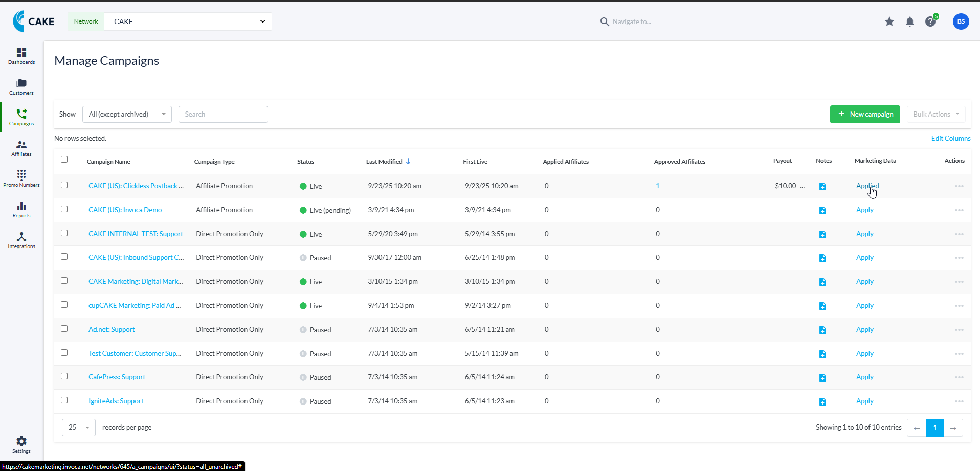Open actions menu for IgniteAds: Support
Viewport: 980px width, 471px height.
pyautogui.click(x=959, y=401)
